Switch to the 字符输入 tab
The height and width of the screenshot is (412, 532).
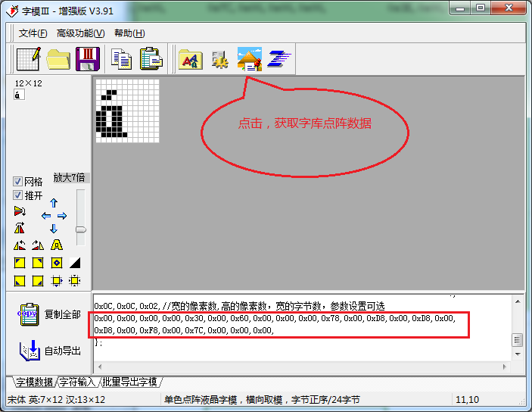click(78, 382)
